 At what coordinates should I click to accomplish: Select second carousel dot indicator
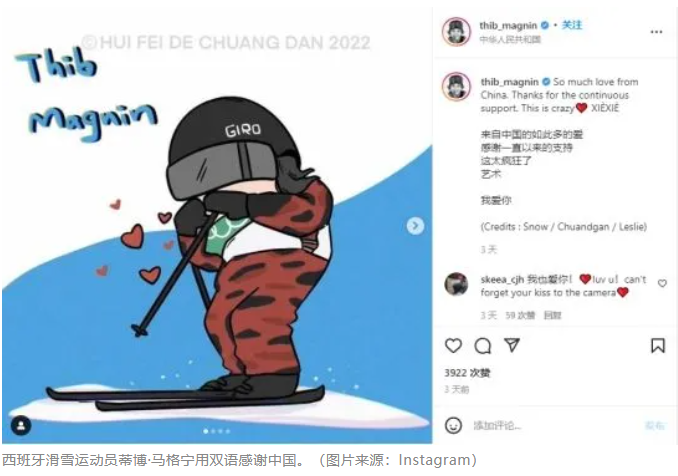pyautogui.click(x=213, y=431)
